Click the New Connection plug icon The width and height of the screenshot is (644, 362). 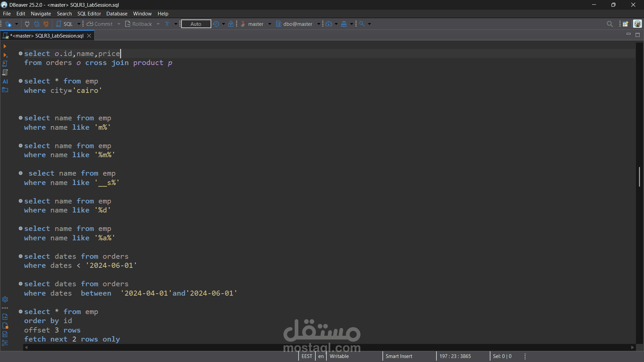pyautogui.click(x=8, y=24)
